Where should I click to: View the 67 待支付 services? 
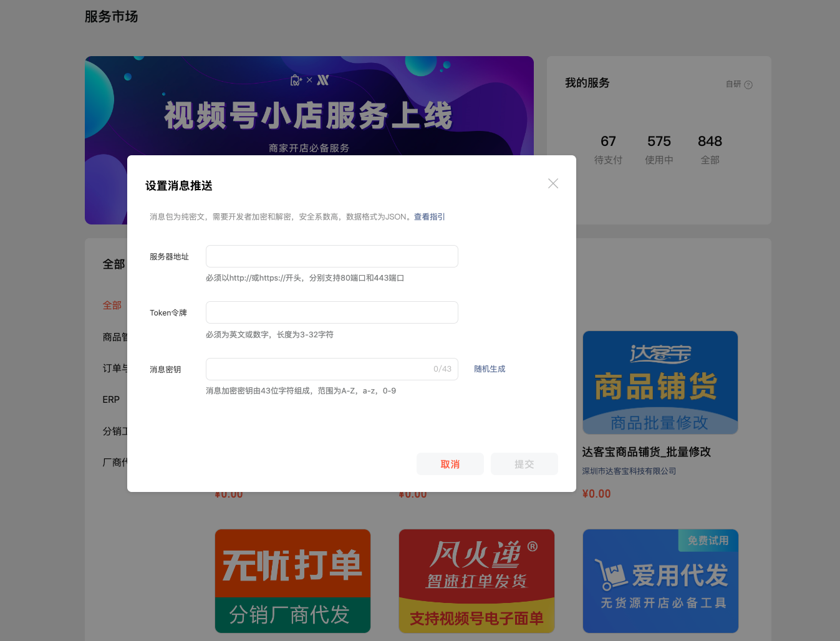[608, 150]
